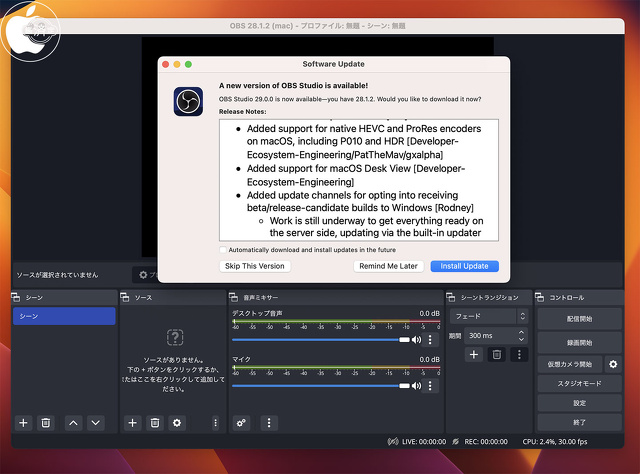Click the REC: 00:00:00 status text

[x=486, y=441]
